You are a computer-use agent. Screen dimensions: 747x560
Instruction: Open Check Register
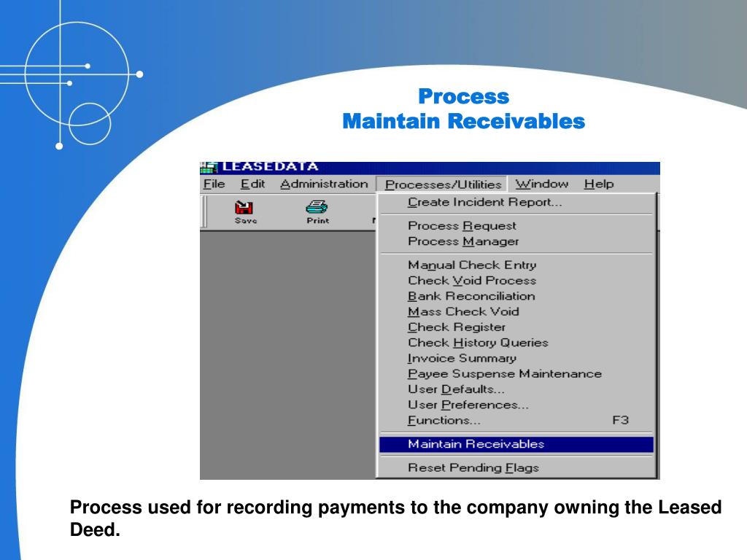(516, 327)
